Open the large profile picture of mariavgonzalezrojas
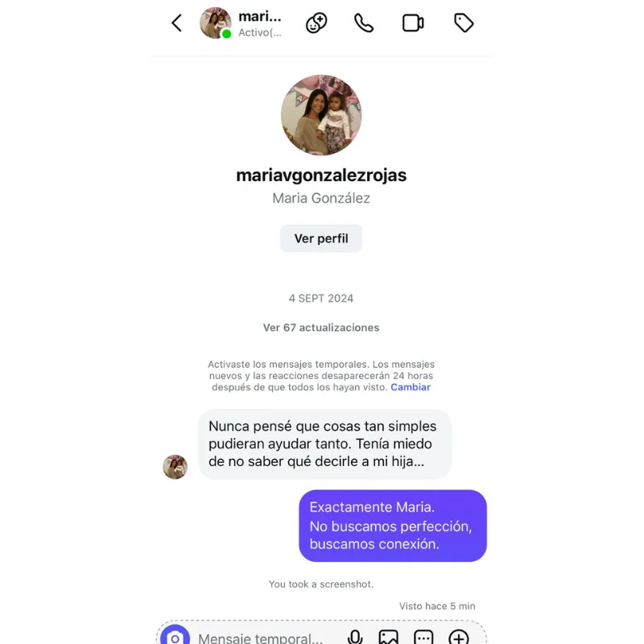The width and height of the screenshot is (644, 644). (321, 115)
